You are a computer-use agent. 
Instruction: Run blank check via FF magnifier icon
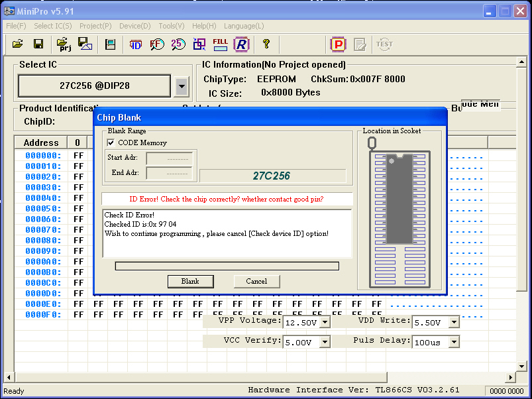point(157,44)
